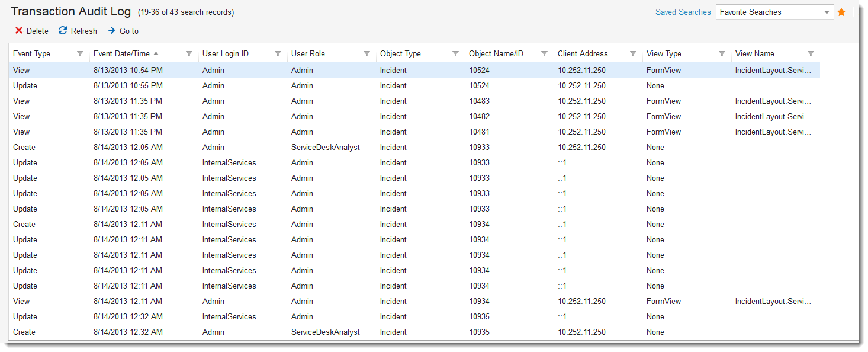Expand the Favorite Searches dropdown
This screenshot has width=868, height=352.
pyautogui.click(x=827, y=12)
